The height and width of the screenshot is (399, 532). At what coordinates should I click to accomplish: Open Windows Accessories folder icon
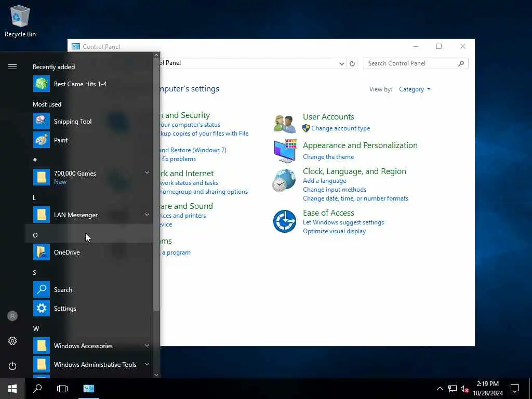[42, 345]
